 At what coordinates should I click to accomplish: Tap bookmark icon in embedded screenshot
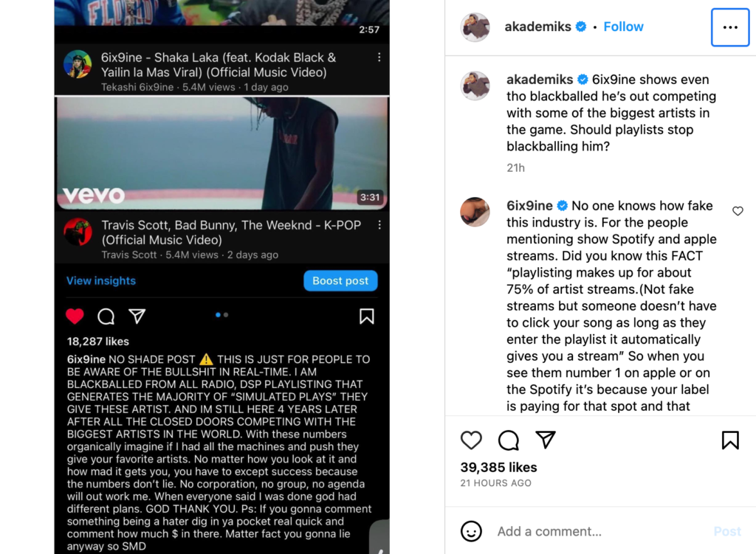pyautogui.click(x=366, y=316)
